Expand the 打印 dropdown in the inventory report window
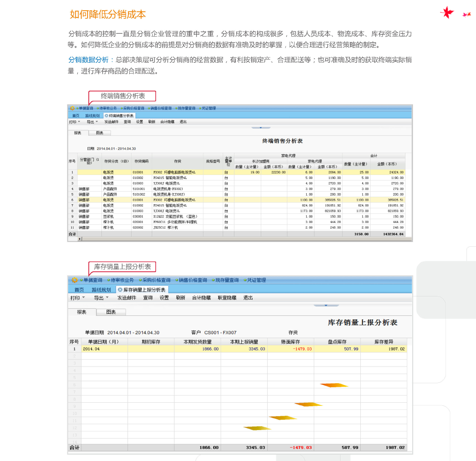Screen dimensions: 476x461 pos(77,298)
